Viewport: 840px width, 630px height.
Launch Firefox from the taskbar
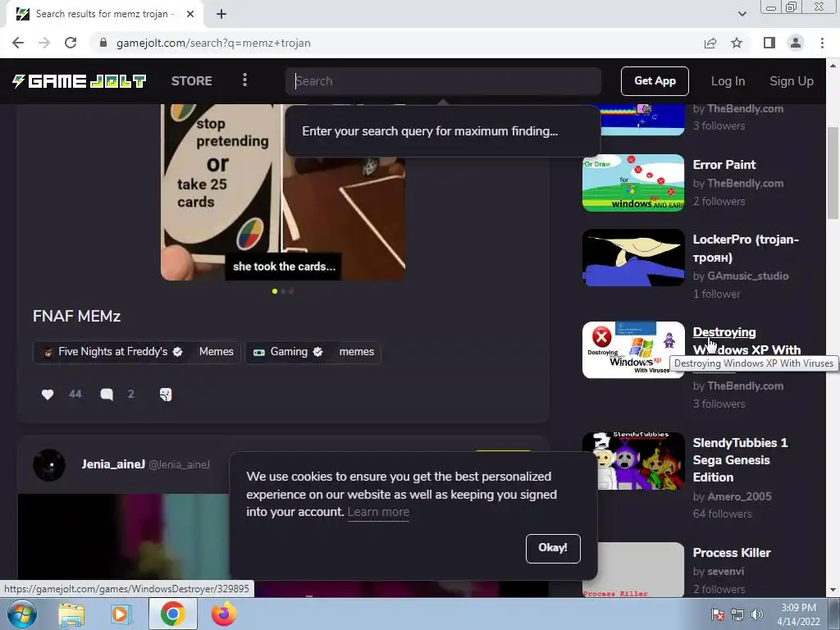223,614
